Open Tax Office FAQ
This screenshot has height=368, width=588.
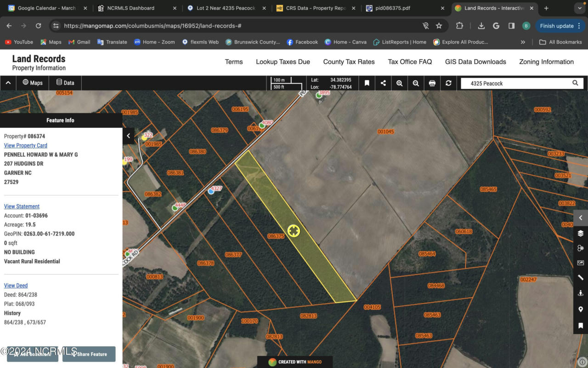(x=410, y=62)
